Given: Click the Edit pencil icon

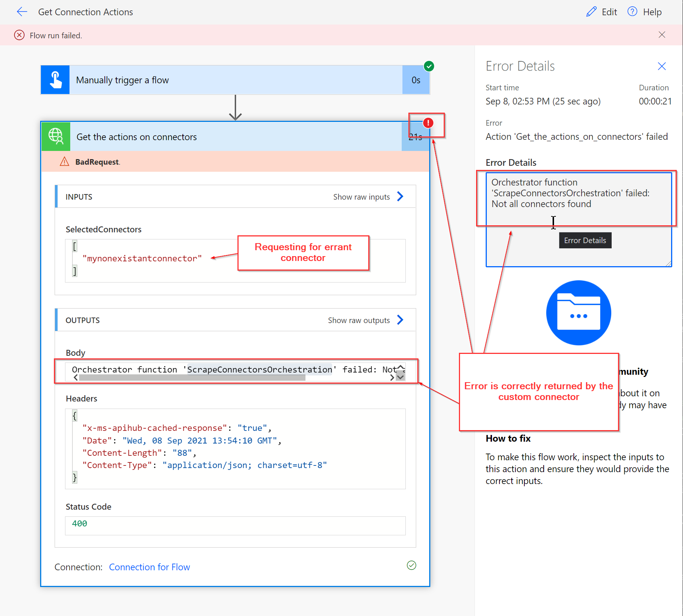Looking at the screenshot, I should (591, 12).
